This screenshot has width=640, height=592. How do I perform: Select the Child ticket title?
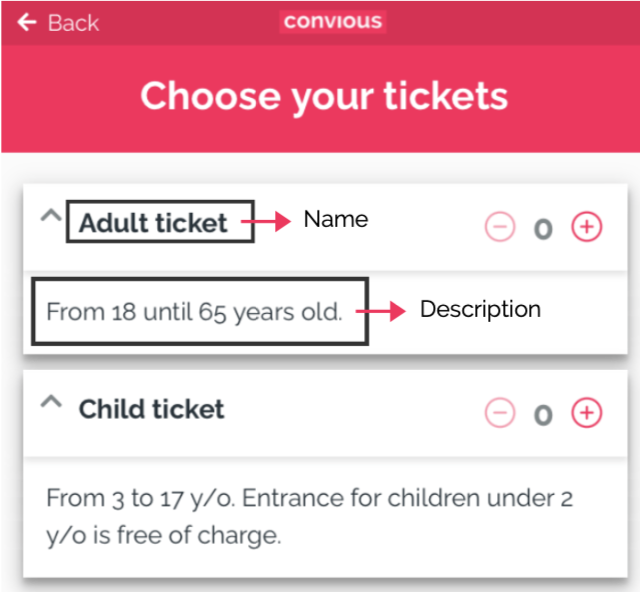point(152,409)
